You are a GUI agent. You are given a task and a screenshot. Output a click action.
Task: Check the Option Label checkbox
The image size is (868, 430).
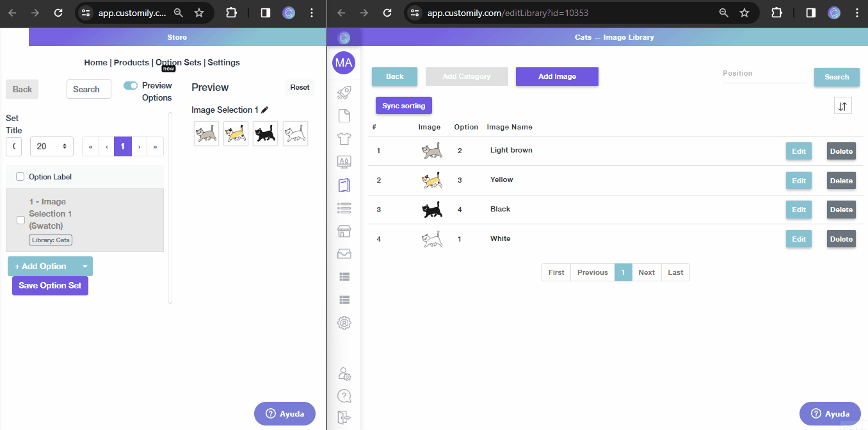(x=20, y=177)
